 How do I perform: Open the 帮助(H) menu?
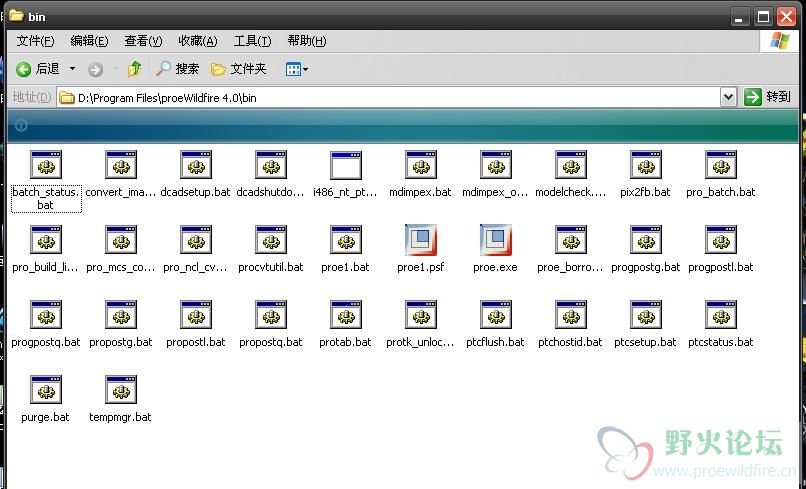(x=307, y=41)
